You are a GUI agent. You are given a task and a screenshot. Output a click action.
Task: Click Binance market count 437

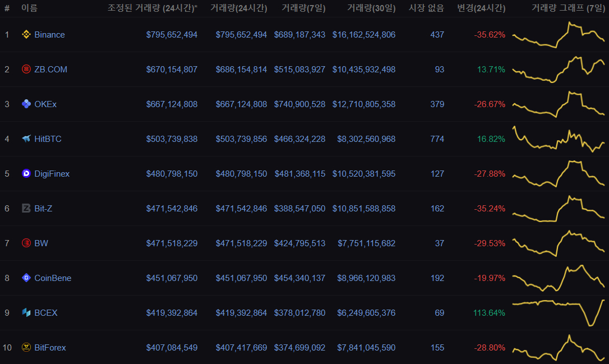(437, 35)
